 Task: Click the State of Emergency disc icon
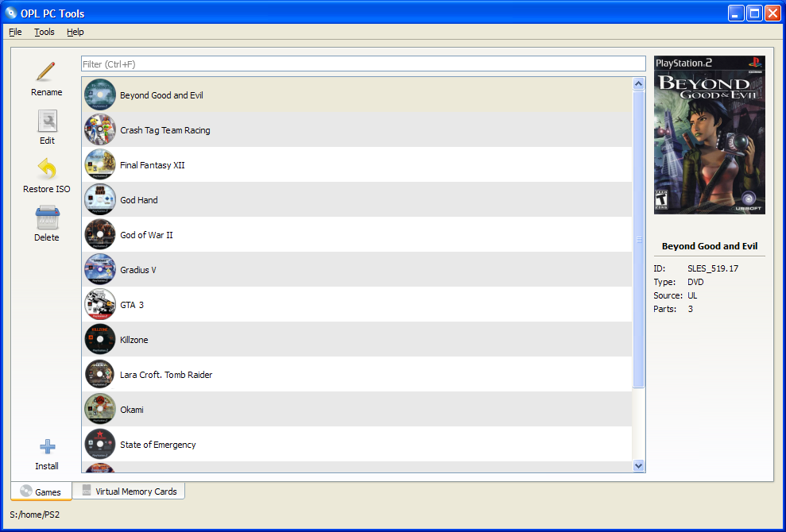(100, 445)
